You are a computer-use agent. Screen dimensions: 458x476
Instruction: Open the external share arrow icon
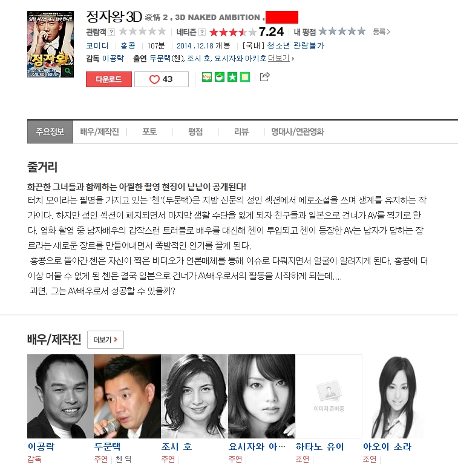pos(264,77)
